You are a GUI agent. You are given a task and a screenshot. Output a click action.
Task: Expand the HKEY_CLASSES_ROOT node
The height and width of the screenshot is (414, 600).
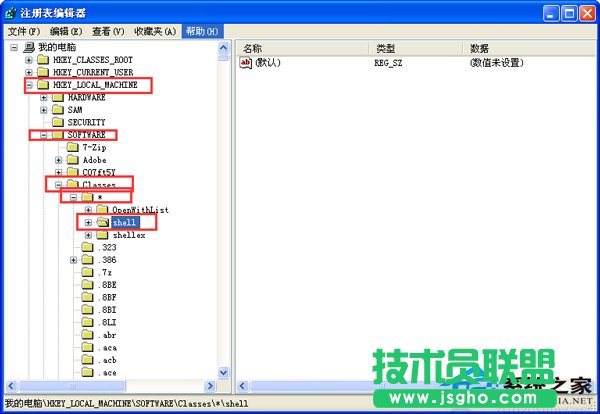[29, 60]
